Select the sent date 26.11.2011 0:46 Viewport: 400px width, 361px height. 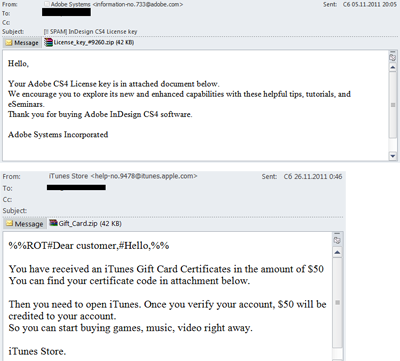(x=313, y=176)
